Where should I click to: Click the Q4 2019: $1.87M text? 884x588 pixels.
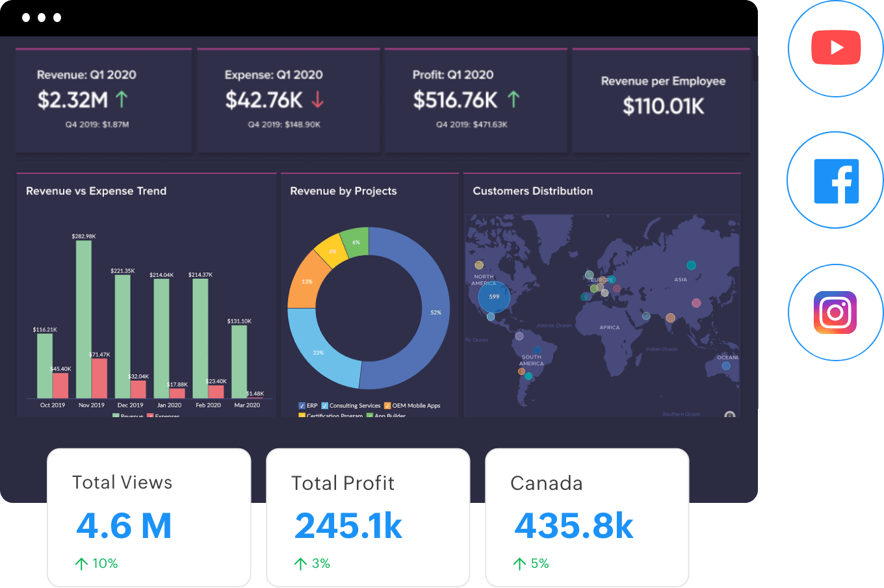tap(97, 125)
